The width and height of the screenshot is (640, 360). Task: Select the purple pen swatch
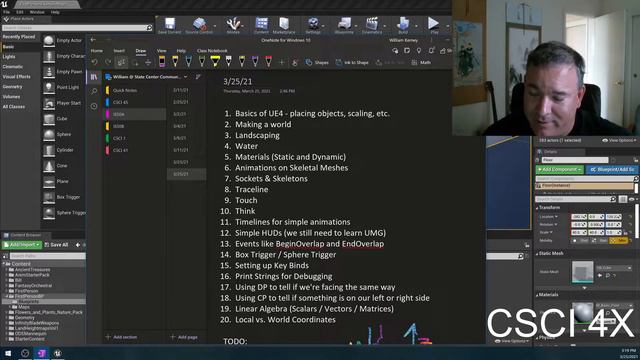255,62
